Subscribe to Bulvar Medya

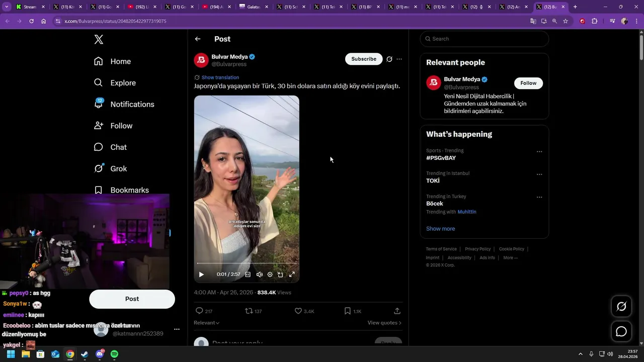[x=364, y=59]
